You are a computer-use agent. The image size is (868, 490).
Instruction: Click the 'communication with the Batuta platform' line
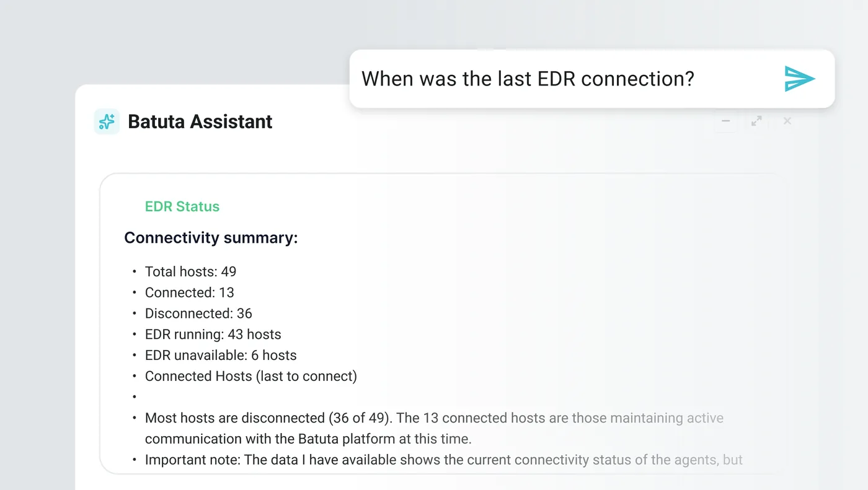tap(308, 439)
